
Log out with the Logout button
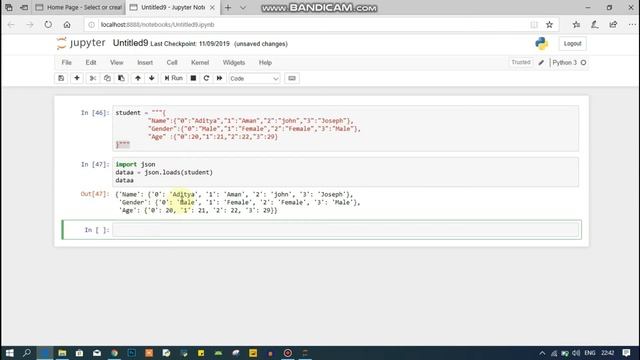click(x=572, y=43)
